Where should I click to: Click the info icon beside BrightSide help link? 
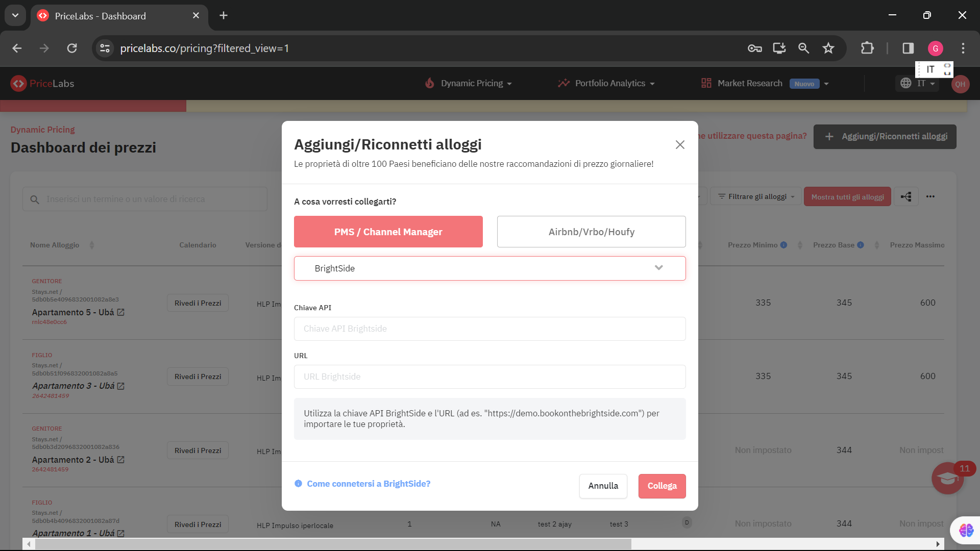tap(298, 484)
